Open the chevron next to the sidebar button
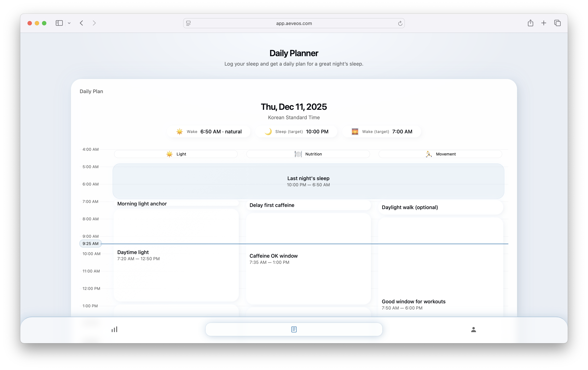This screenshot has height=370, width=588. [x=69, y=23]
